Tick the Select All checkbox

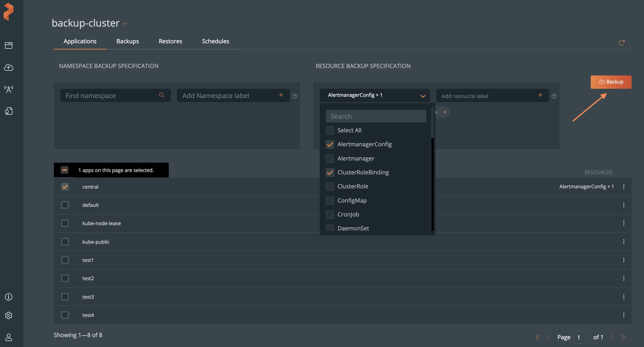[330, 131]
